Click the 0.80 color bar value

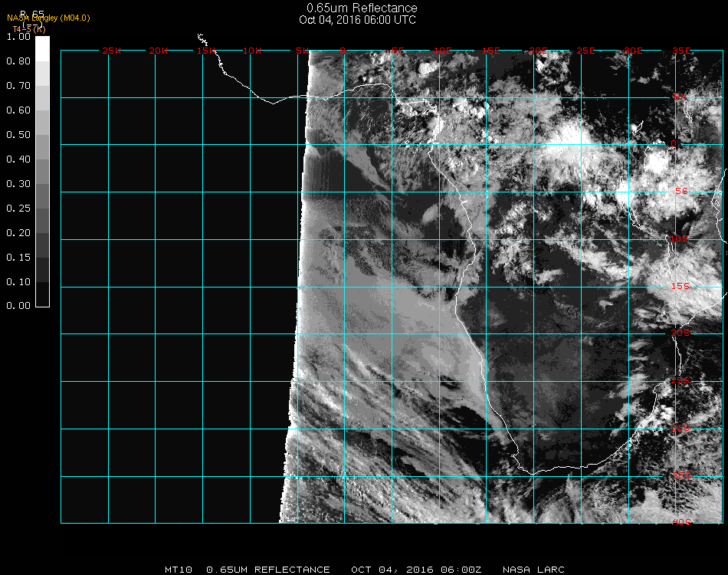coord(18,61)
